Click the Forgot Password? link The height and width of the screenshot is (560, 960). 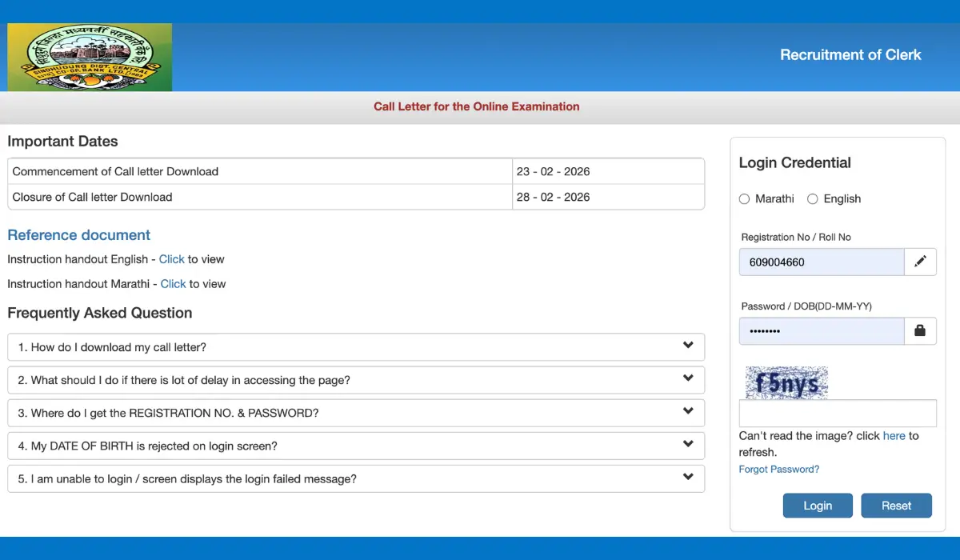pos(778,470)
